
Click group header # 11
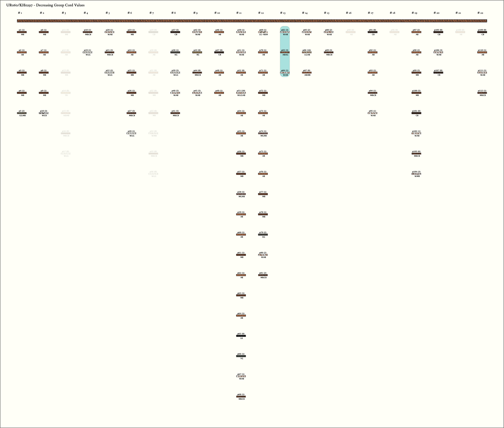tap(239, 13)
